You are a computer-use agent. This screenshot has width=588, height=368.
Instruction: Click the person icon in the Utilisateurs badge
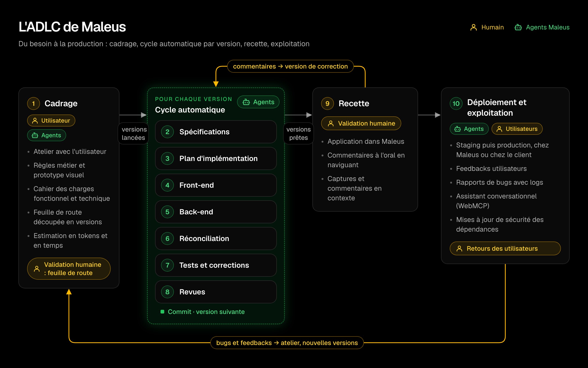[x=499, y=129]
